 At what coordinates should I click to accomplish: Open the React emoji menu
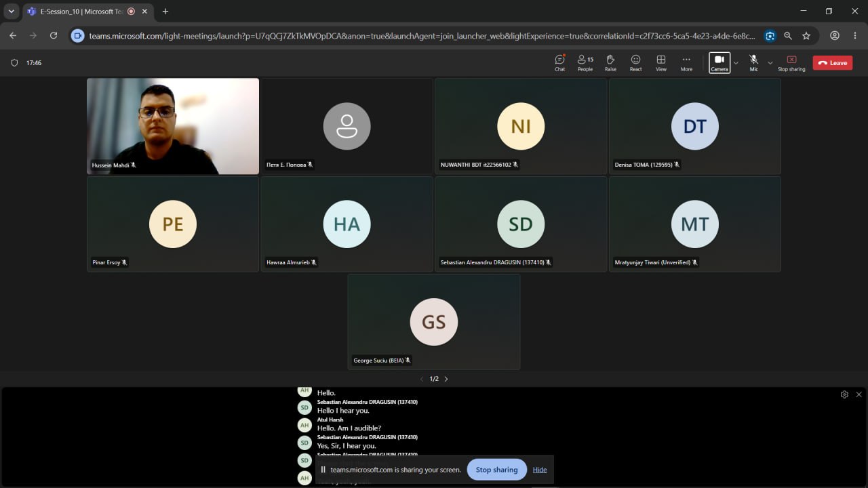[x=635, y=63]
